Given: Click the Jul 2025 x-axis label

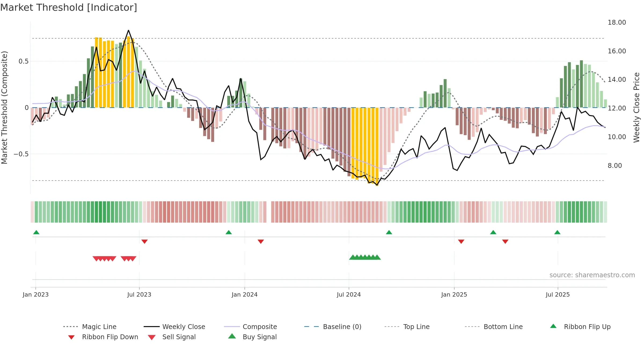Looking at the screenshot, I should pyautogui.click(x=558, y=295).
